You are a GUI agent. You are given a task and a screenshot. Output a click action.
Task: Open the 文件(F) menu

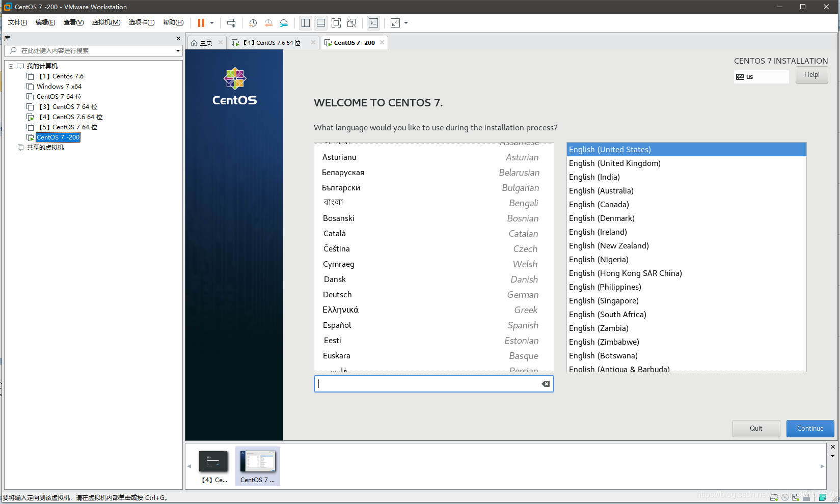pos(18,22)
